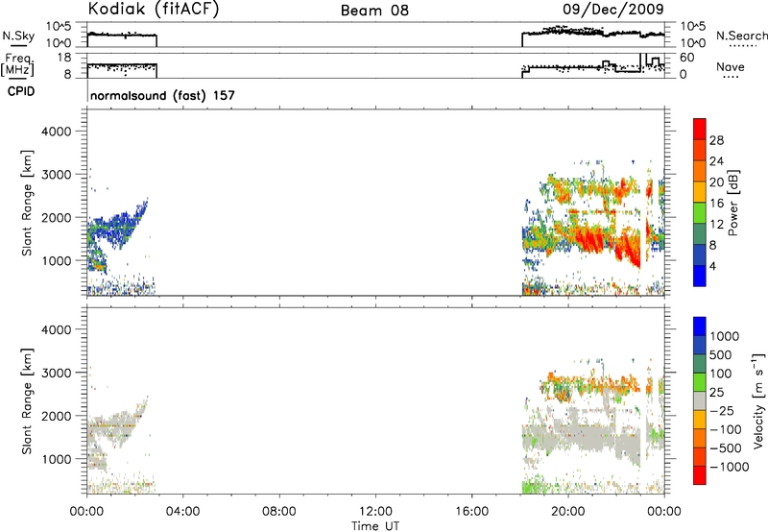Click the '60' Nave axis tick
Image resolution: width=768 pixels, height=532 pixels.
point(687,58)
